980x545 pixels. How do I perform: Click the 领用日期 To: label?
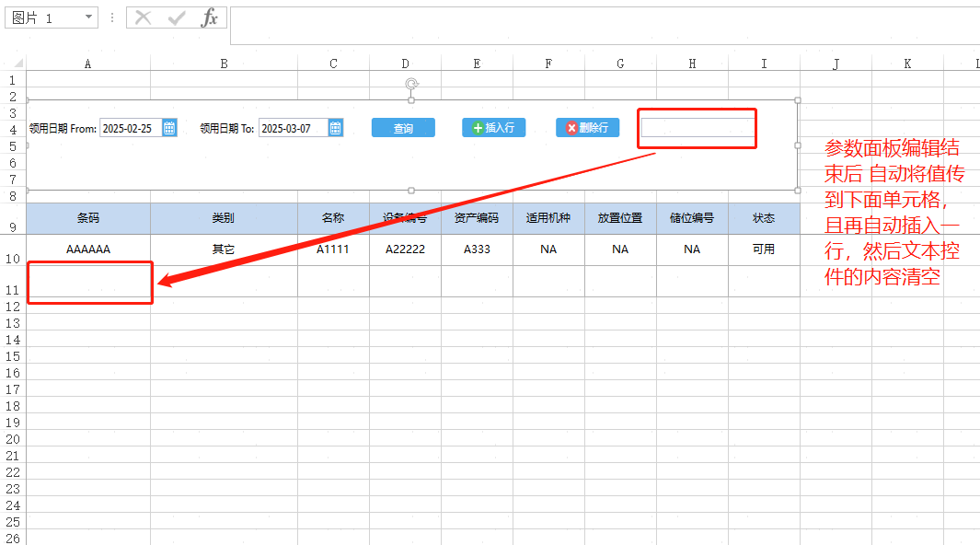click(x=227, y=129)
